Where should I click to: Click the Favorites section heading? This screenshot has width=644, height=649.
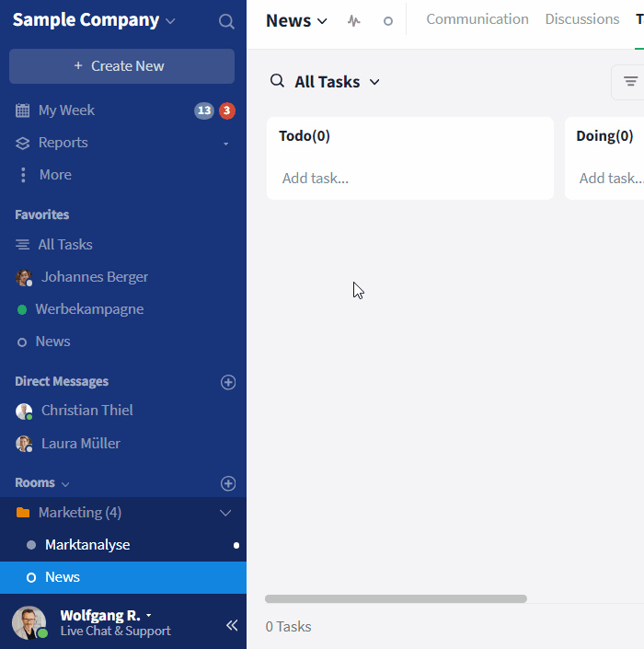[x=41, y=214]
